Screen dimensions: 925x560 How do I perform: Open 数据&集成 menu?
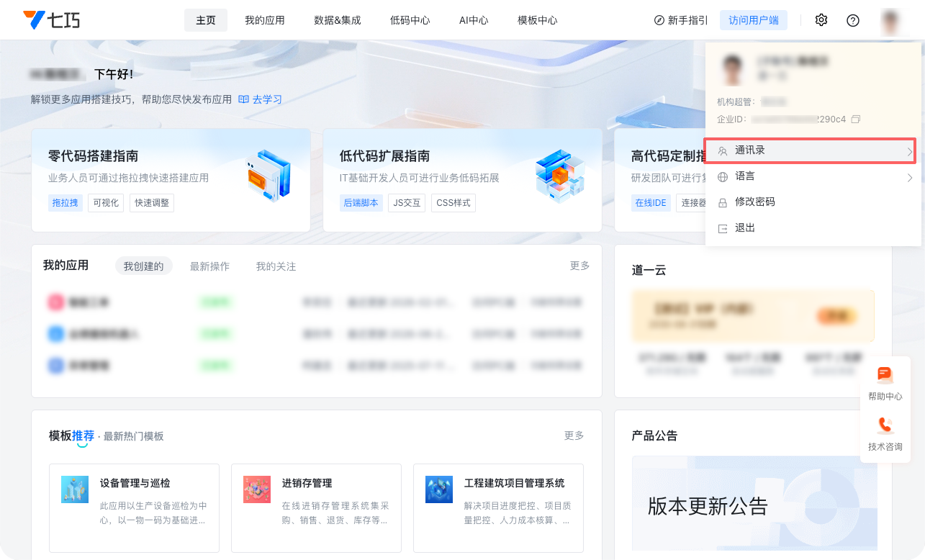(x=338, y=20)
